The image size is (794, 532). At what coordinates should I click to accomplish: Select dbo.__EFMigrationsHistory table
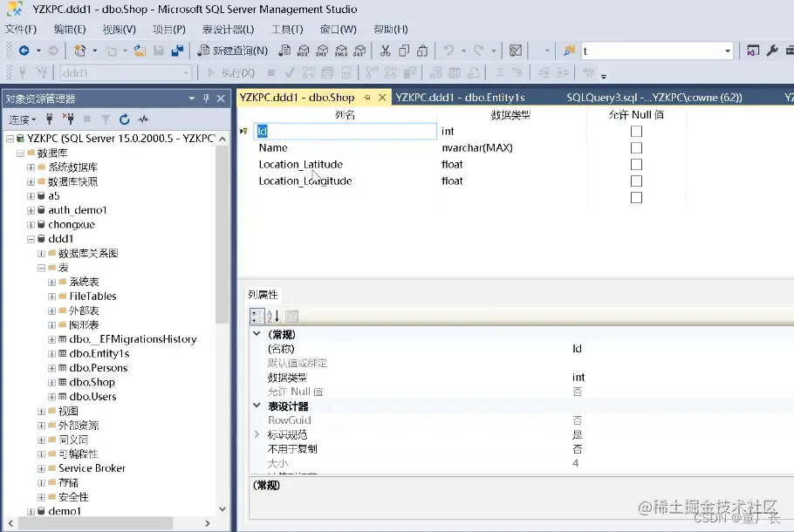click(133, 339)
